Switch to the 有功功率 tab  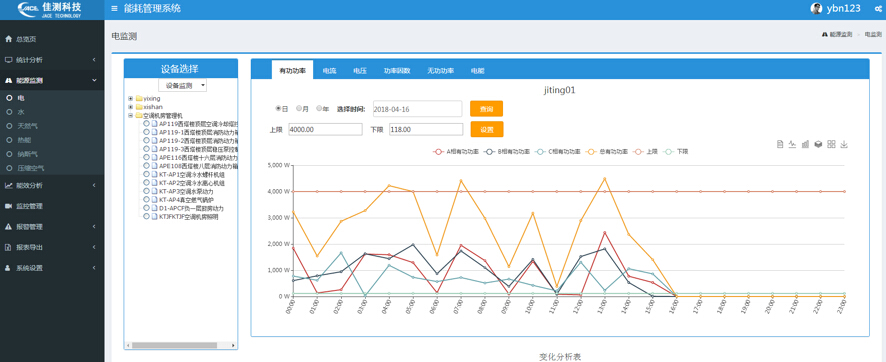(292, 71)
